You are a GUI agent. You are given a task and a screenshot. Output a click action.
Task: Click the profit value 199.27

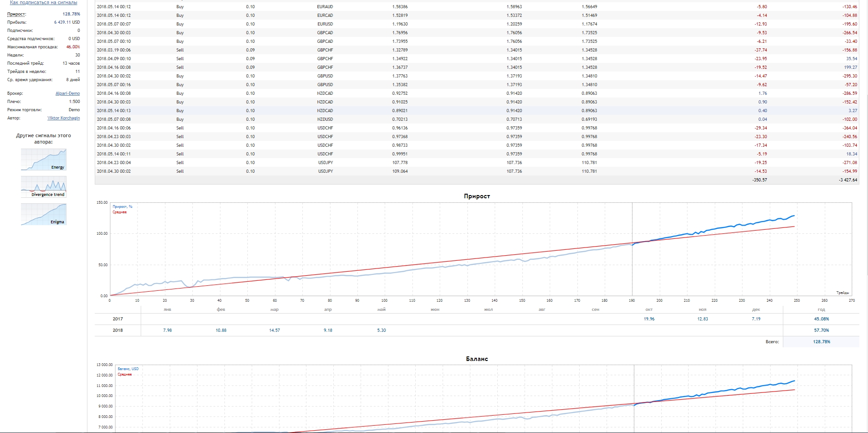click(851, 67)
